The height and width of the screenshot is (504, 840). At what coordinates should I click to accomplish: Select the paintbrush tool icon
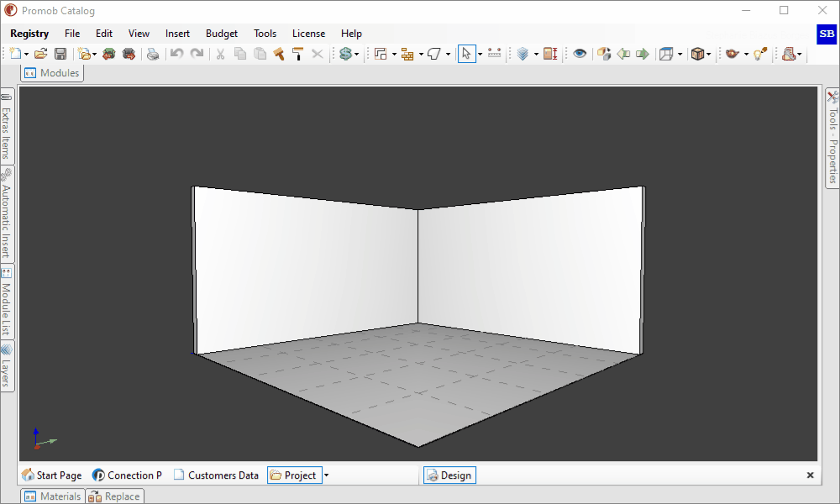(x=279, y=54)
